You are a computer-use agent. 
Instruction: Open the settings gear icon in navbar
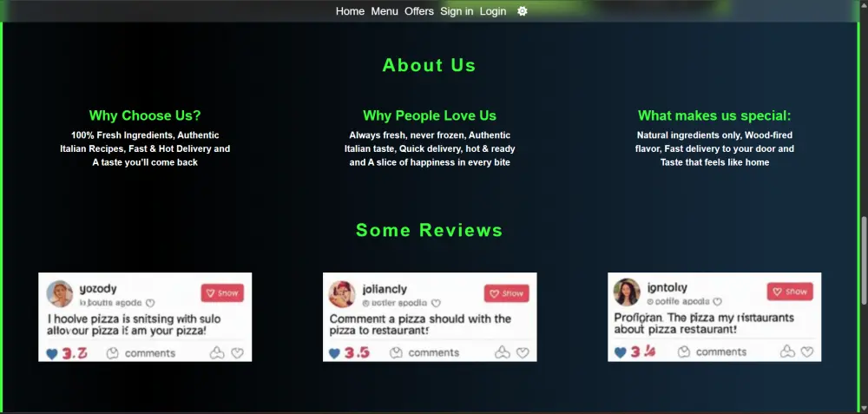pos(522,11)
